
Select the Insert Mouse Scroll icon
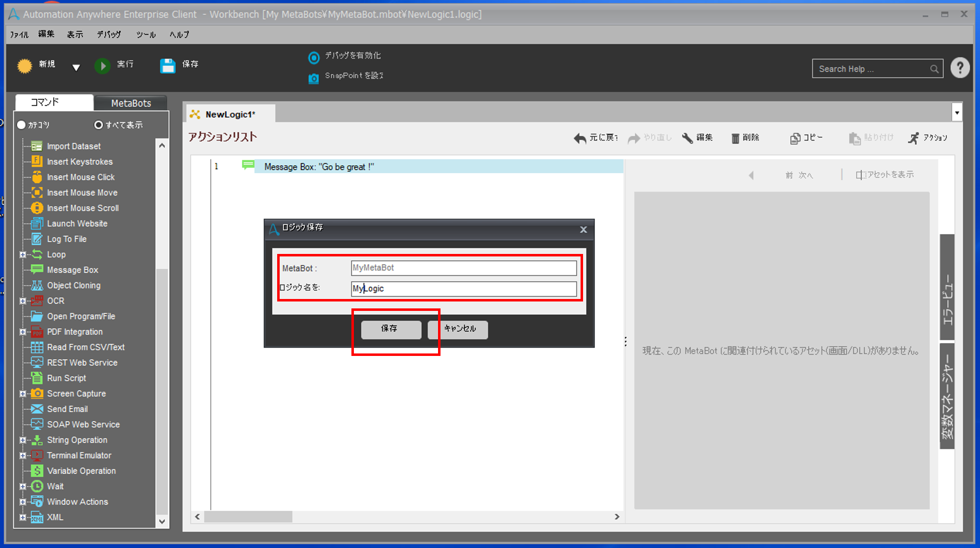(37, 208)
